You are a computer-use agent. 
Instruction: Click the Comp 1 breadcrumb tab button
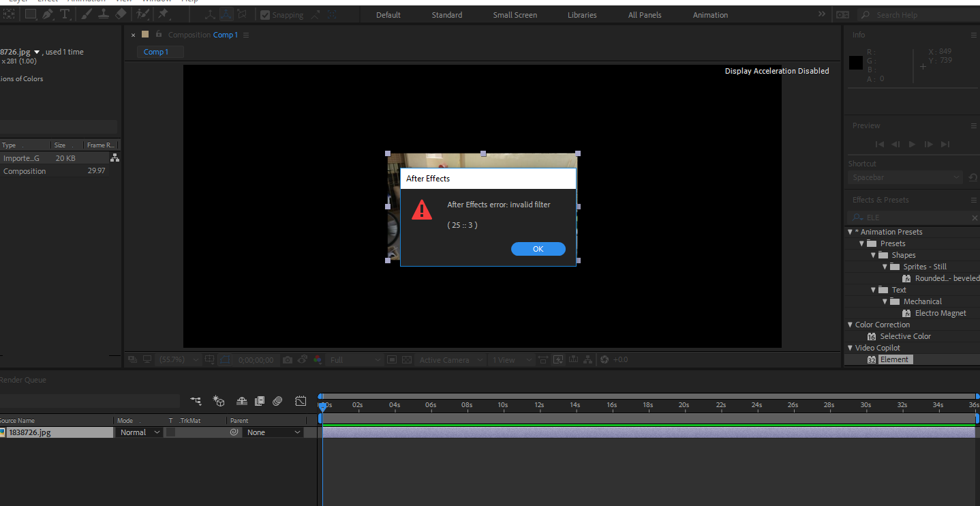160,52
